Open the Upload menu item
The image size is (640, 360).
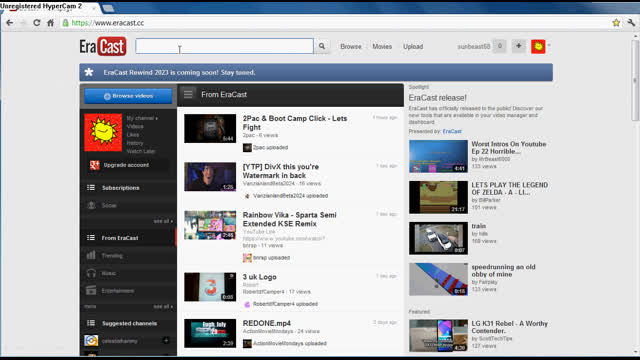[413, 47]
